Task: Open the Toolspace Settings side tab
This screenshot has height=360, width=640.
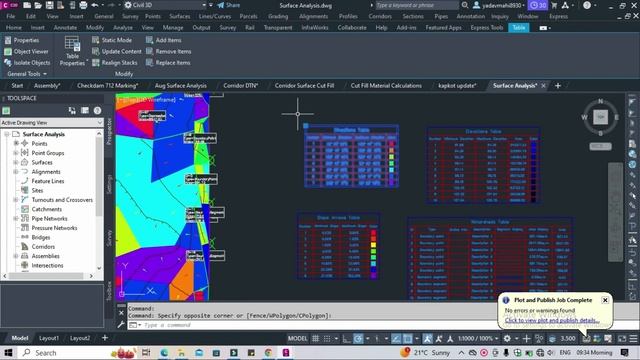Action: [x=109, y=184]
